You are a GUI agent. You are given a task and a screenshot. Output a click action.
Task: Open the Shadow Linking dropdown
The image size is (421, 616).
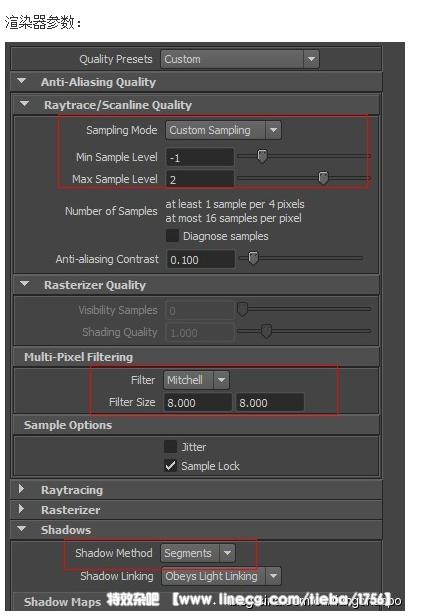tap(221, 576)
